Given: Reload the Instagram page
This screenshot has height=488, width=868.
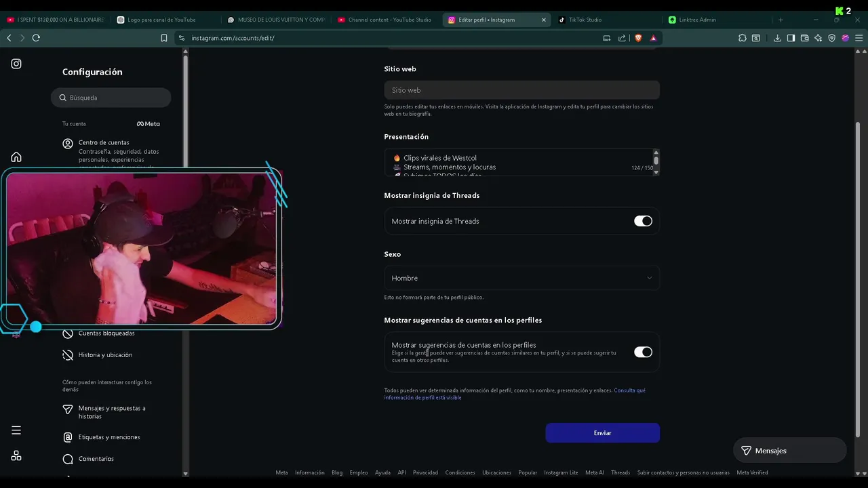Looking at the screenshot, I should coord(36,38).
